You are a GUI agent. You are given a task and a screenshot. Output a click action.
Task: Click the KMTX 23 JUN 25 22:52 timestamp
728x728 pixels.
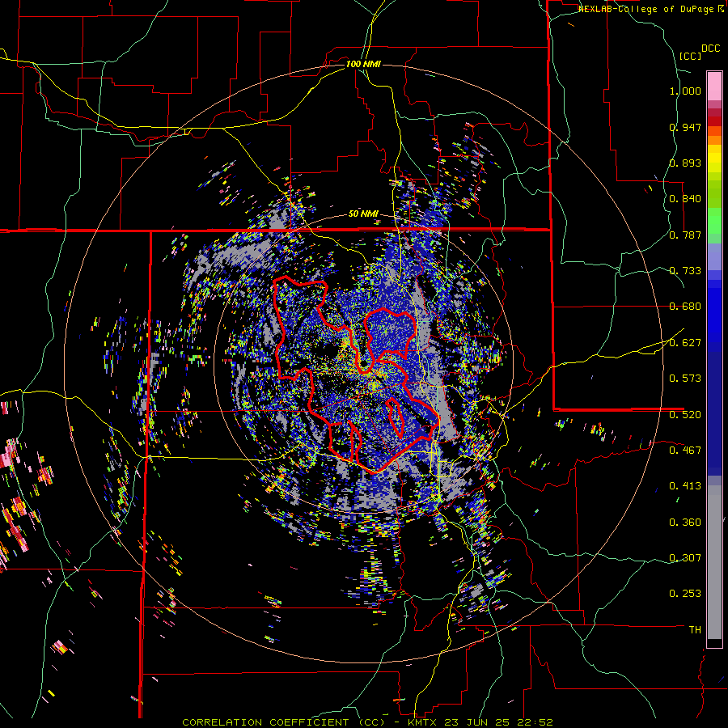point(480,722)
